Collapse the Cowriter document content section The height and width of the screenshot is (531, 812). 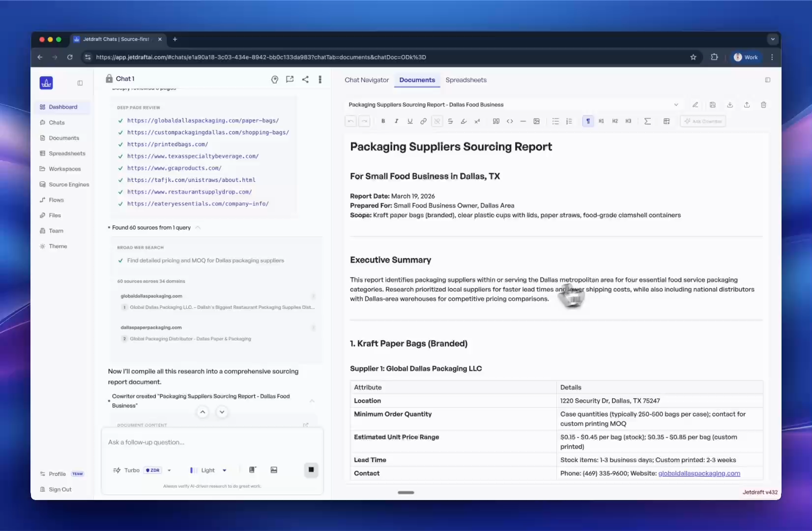point(312,401)
